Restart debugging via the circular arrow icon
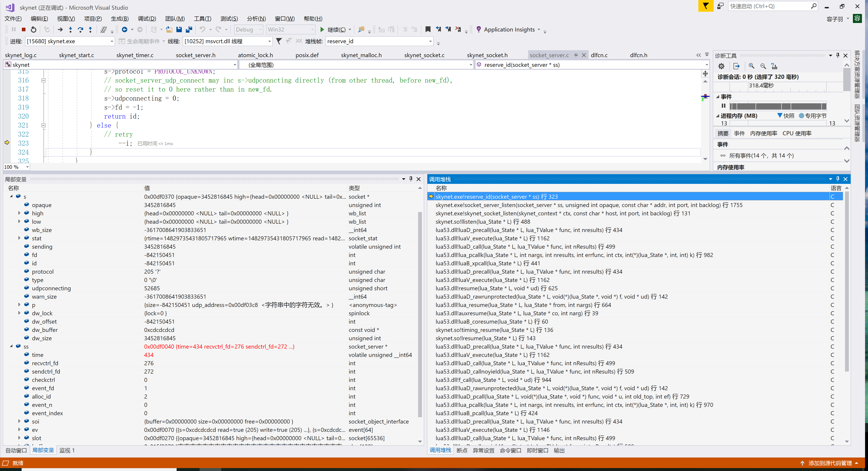This screenshot has height=471, width=868. (x=33, y=29)
